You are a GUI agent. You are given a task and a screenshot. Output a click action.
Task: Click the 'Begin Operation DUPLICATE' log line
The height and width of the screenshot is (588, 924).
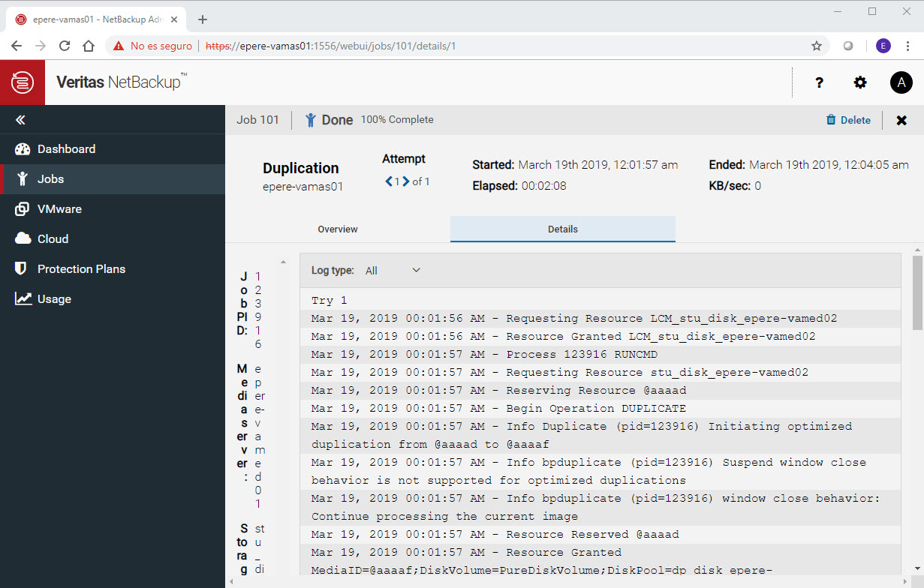pos(600,409)
